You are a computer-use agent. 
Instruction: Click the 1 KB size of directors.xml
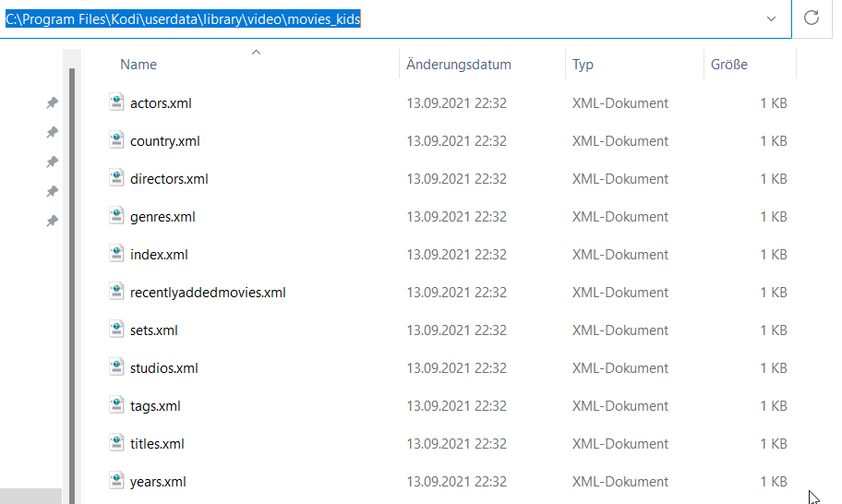pyautogui.click(x=774, y=179)
